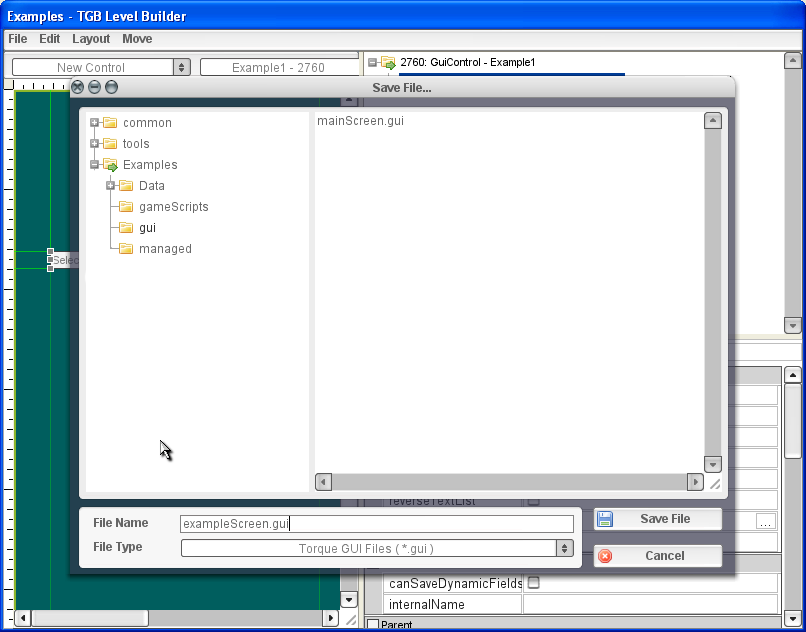Select the Examples folder label
This screenshot has height=632, width=806.
150,165
